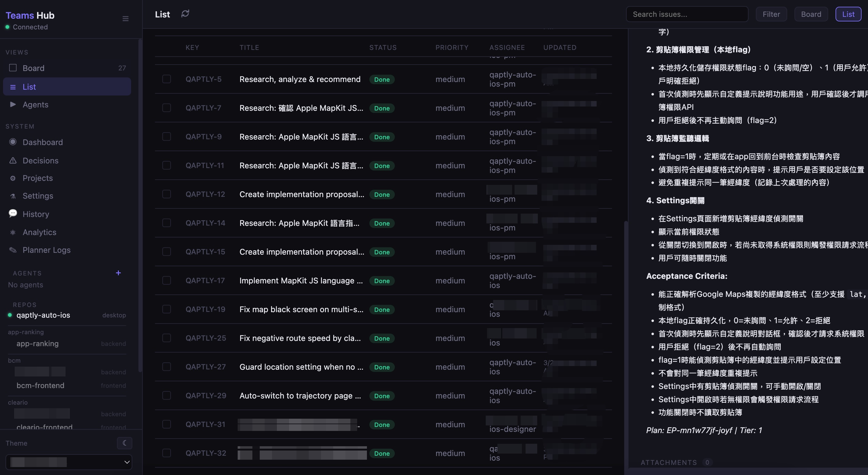
Task: Refresh the issue list
Action: (x=185, y=14)
